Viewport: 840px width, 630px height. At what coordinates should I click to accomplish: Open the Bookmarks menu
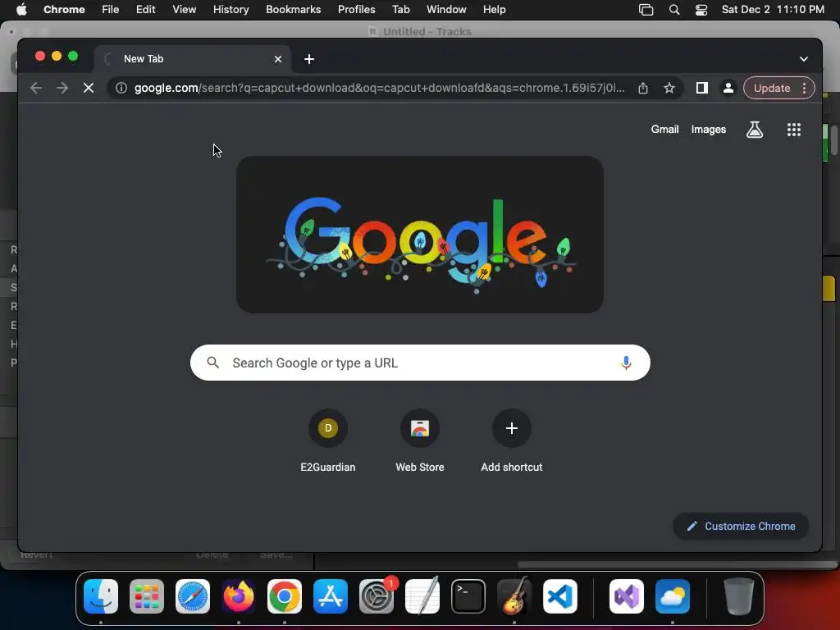(293, 10)
